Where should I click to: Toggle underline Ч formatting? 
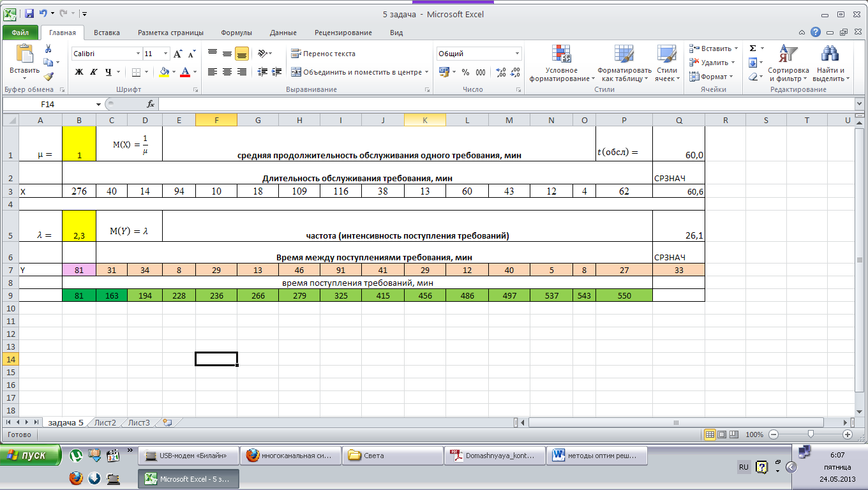108,72
